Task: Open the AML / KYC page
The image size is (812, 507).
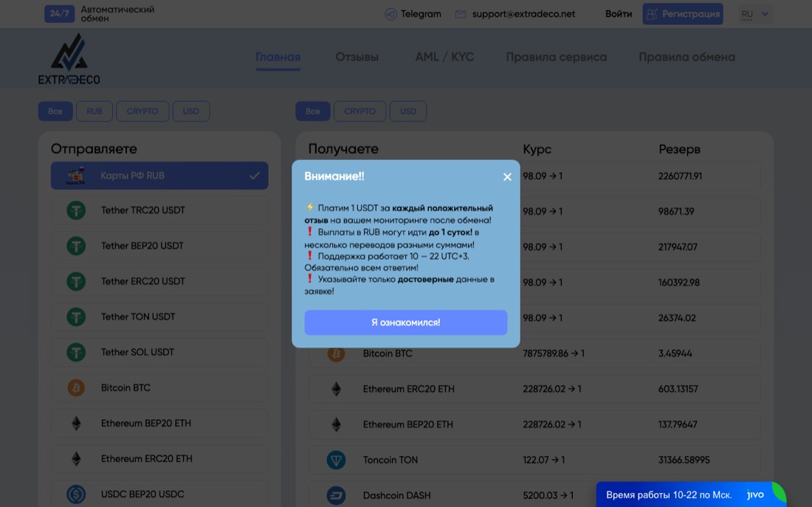Action: (444, 57)
